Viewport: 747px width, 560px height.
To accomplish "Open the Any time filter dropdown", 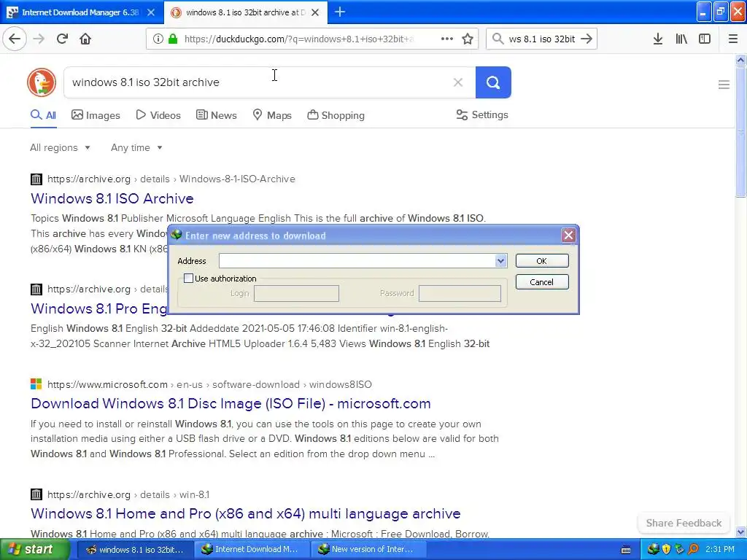I will click(136, 147).
